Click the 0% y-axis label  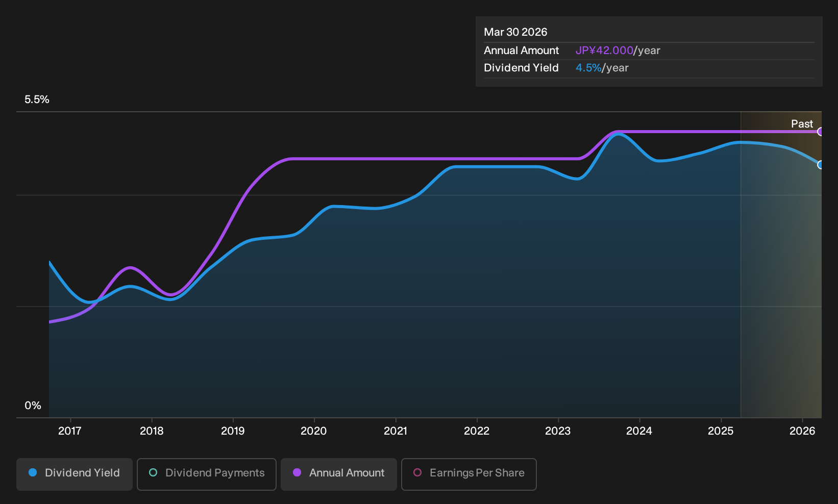click(33, 406)
